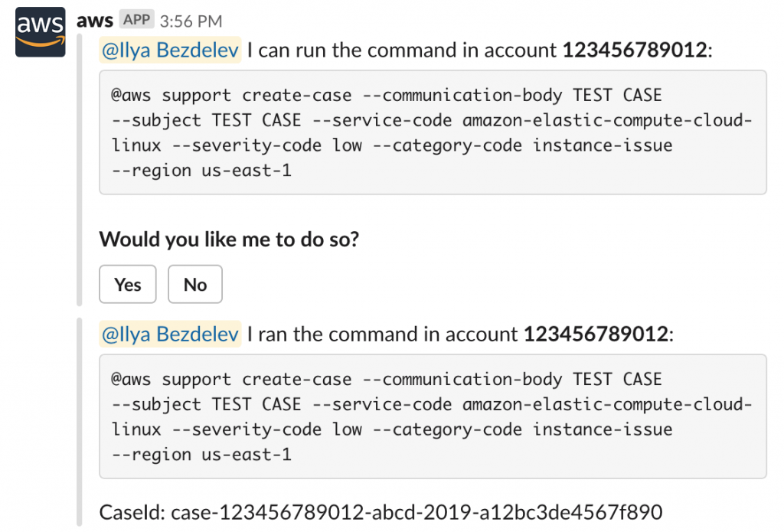The image size is (784, 532).
Task: Click the APP badge next to aws
Action: (136, 20)
